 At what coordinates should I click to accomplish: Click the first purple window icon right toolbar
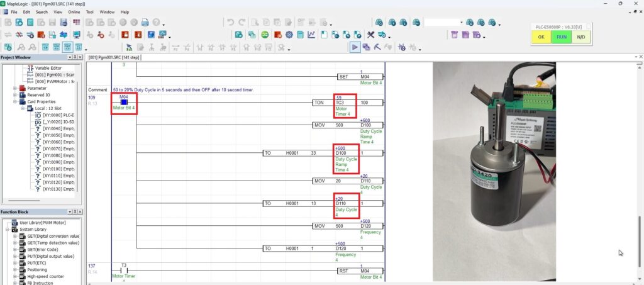(454, 35)
